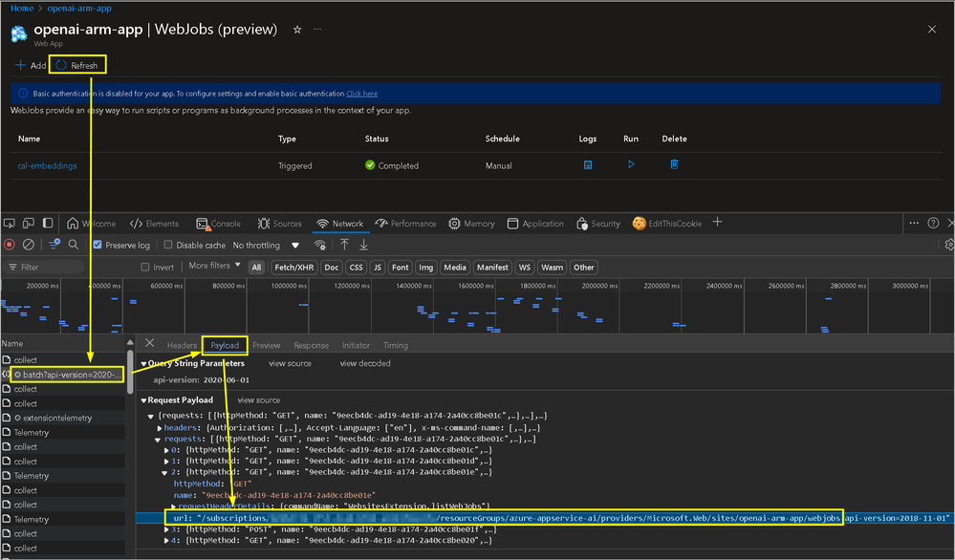Favorite the page with the star icon
The image size is (955, 560).
297,30
